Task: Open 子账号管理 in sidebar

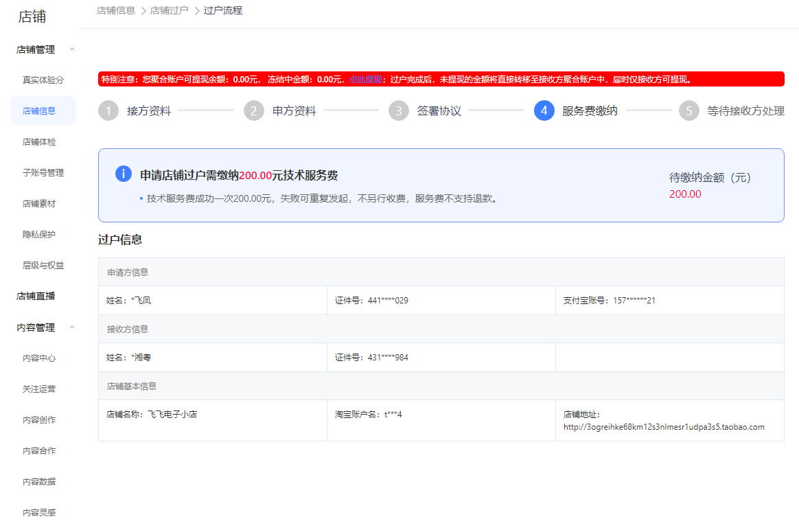Action: (43, 173)
